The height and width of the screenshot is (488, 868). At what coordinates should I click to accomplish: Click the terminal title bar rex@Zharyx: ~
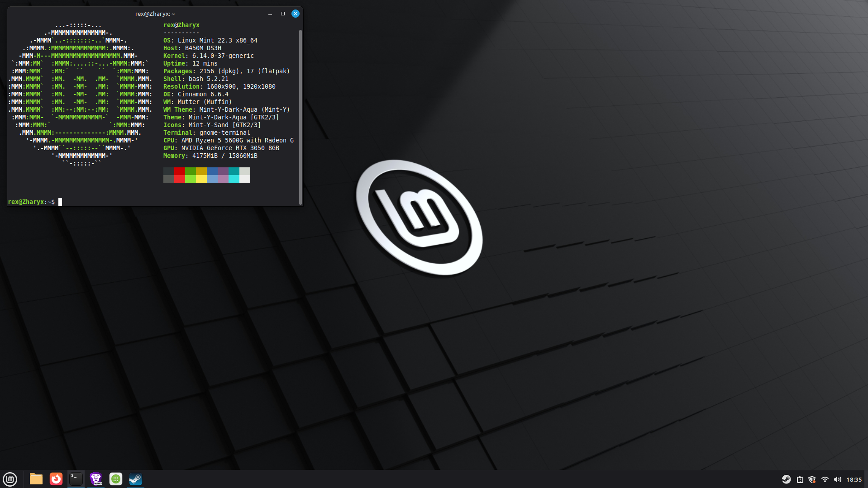[155, 14]
